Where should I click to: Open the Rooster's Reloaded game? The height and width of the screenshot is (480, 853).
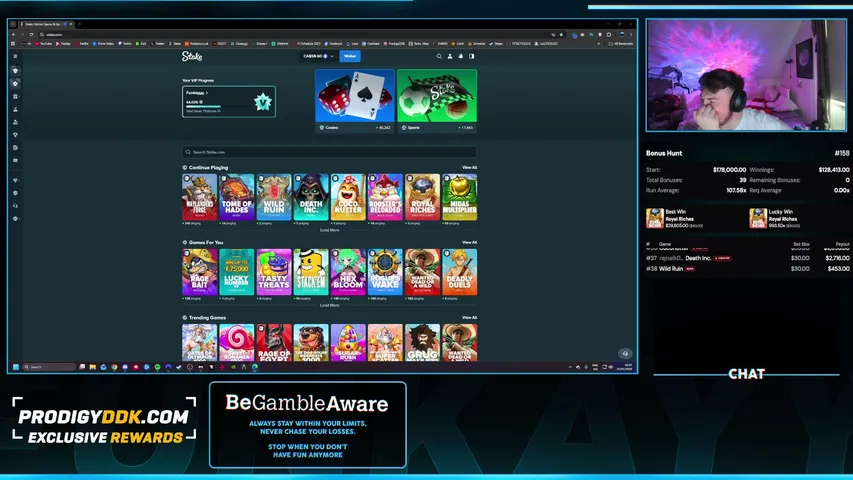click(x=385, y=197)
